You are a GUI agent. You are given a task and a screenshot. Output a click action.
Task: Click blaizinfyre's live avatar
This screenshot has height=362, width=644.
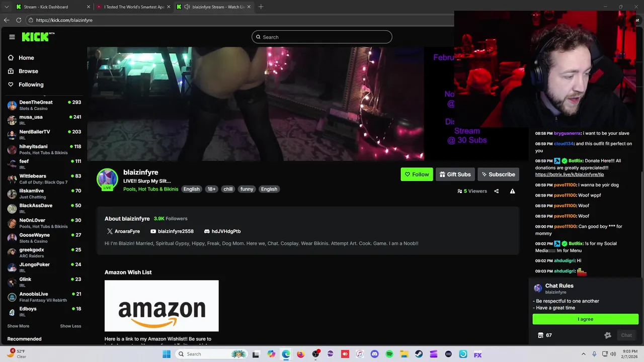pos(107,179)
